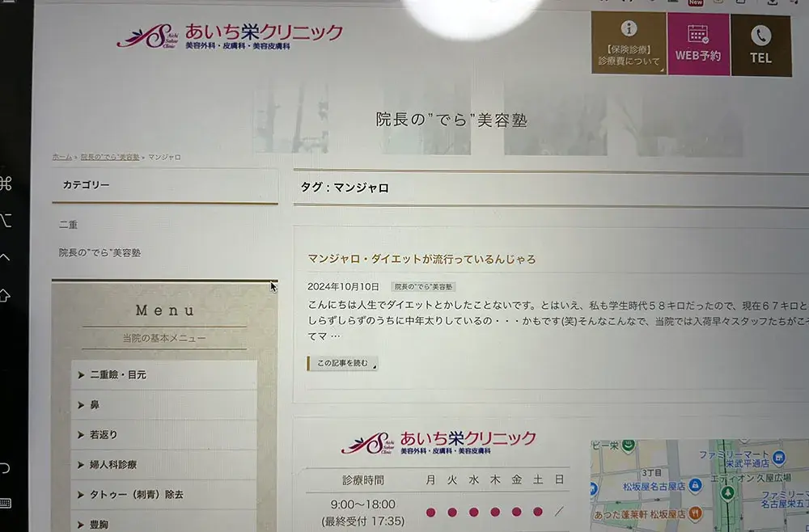The width and height of the screenshot is (809, 532).
Task: Select the 二重 category link
Action: [68, 225]
